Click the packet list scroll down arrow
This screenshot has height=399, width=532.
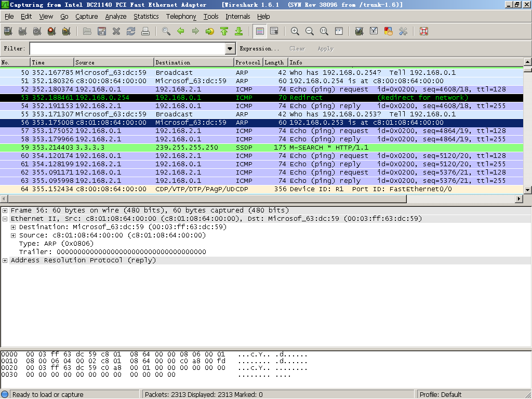tap(528, 190)
